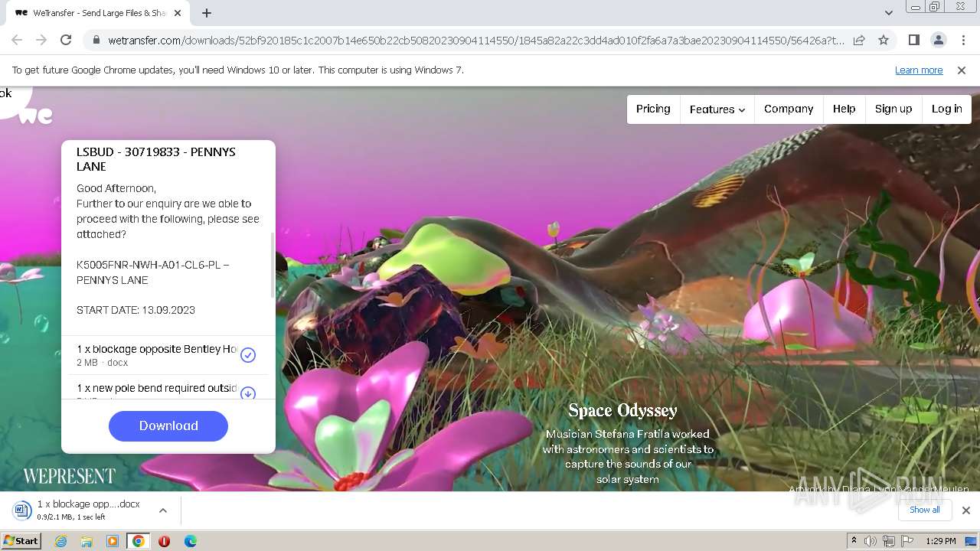980x551 pixels.
Task: Toggle the Chrome side panel icon
Action: click(x=914, y=40)
